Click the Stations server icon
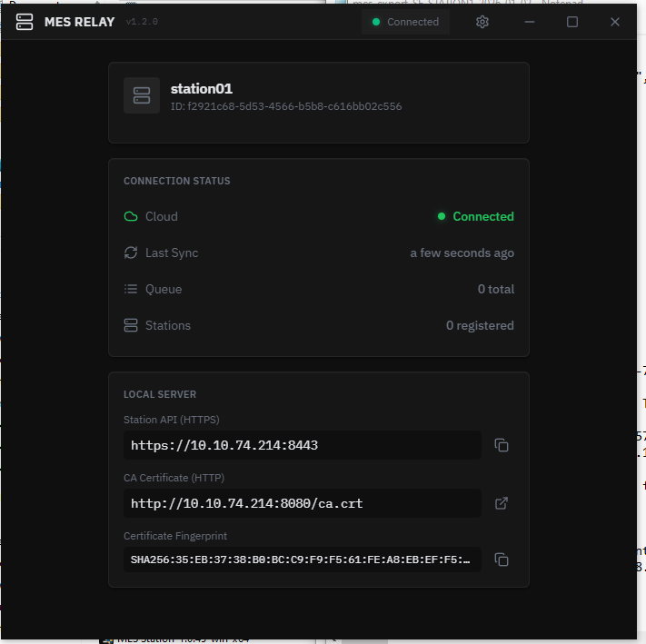Screen dimensions: 646x644 (x=131, y=325)
